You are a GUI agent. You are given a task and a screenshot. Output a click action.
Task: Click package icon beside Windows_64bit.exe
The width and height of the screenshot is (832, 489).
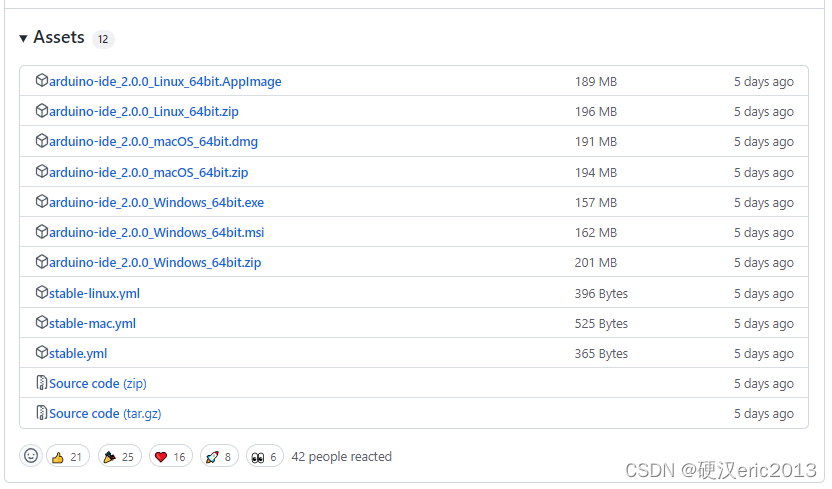tap(41, 202)
